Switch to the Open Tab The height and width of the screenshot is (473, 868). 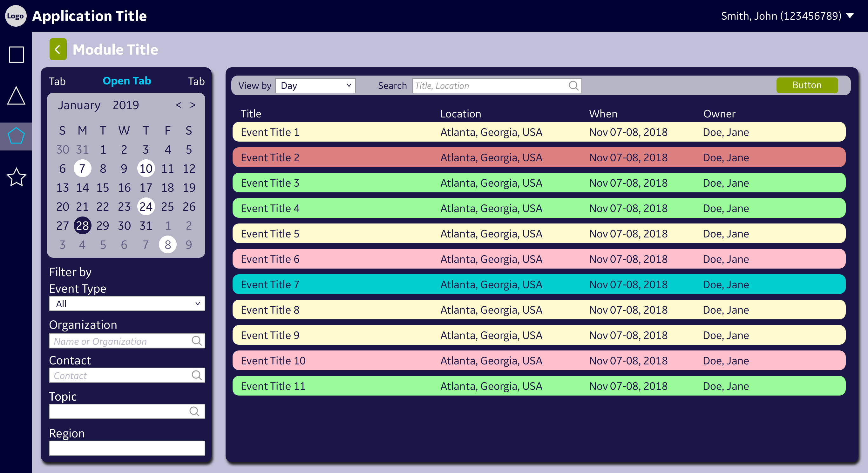[127, 81]
